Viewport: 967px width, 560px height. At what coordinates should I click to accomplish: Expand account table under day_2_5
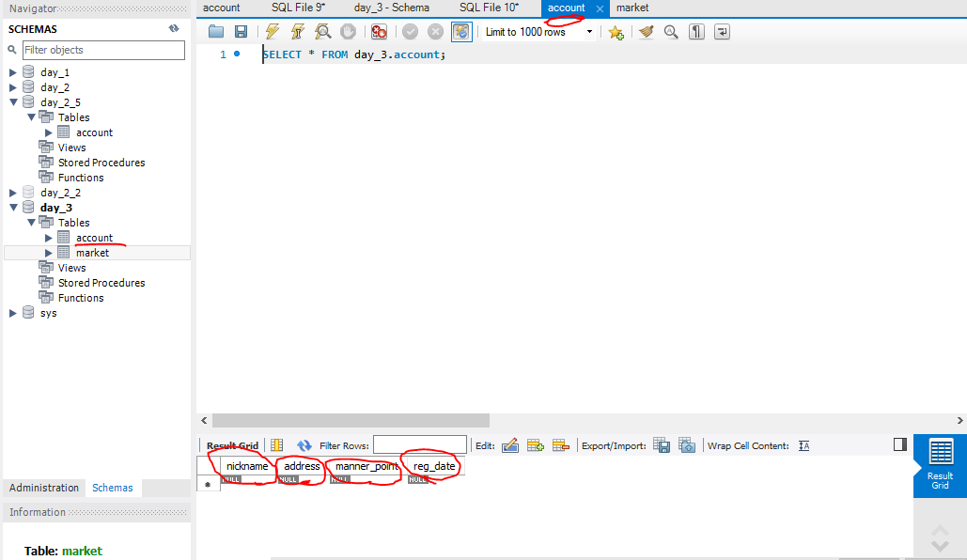click(x=49, y=132)
